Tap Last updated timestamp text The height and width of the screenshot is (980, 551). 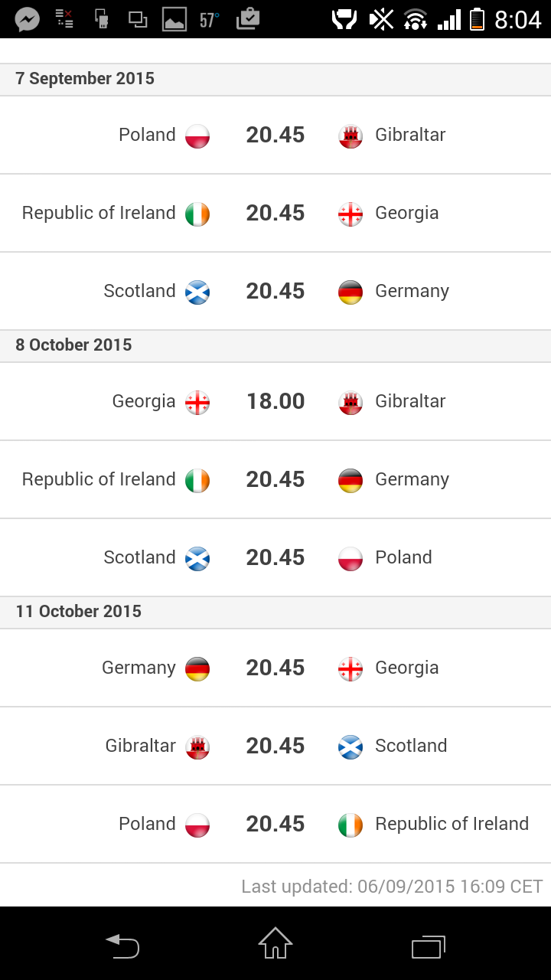(x=392, y=887)
